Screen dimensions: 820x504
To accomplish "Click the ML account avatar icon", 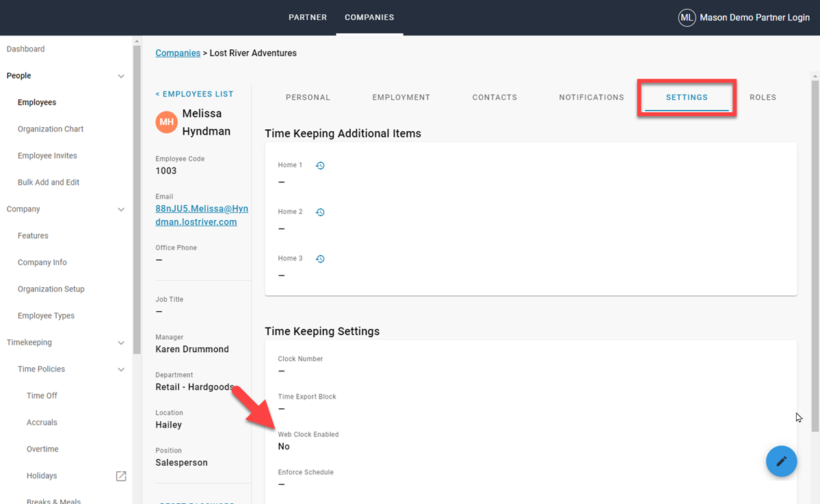I will pyautogui.click(x=687, y=17).
